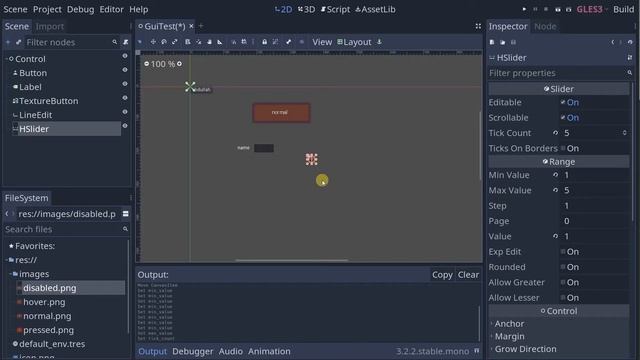Open the View dropdown in canvas toolbar
640x360 pixels.
(x=322, y=42)
